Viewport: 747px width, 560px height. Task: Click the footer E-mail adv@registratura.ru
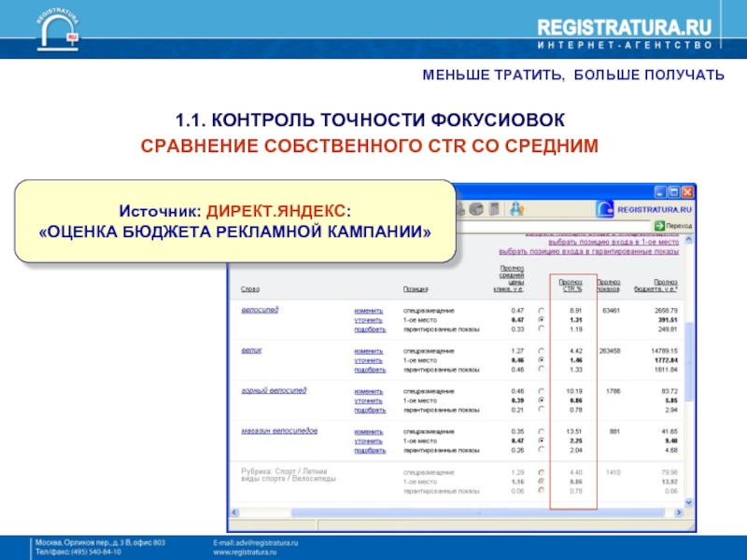[x=255, y=543]
